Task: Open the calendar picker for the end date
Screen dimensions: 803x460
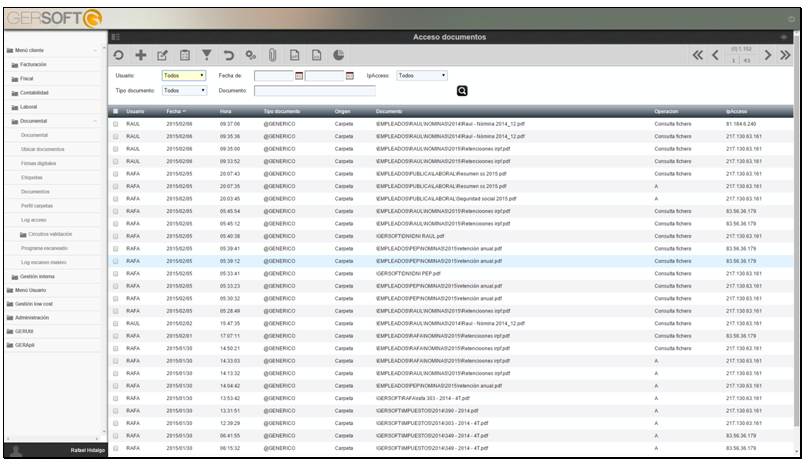Action: click(350, 76)
